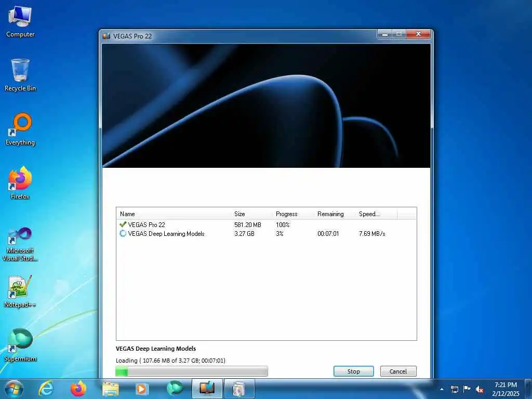Click the Remaining column header

335,214
